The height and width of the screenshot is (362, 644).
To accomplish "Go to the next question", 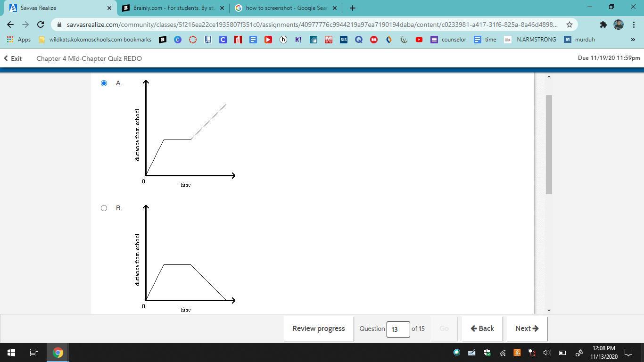I will point(527,329).
